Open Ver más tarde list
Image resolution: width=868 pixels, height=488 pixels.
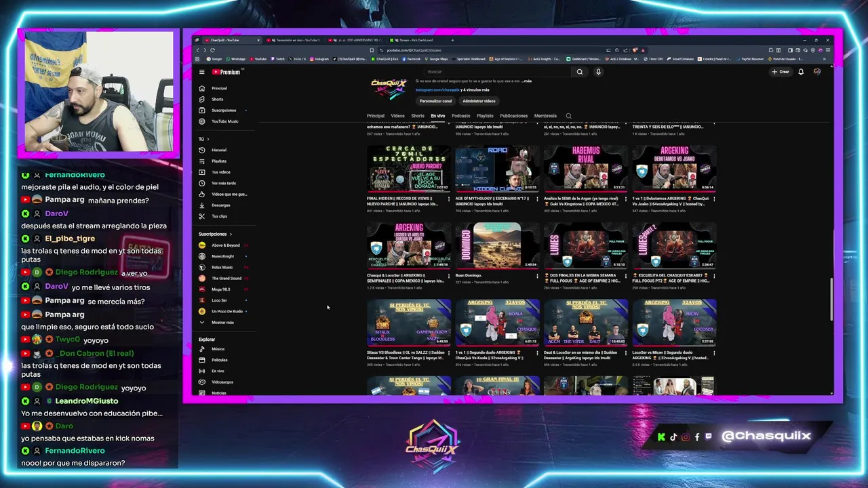click(224, 183)
